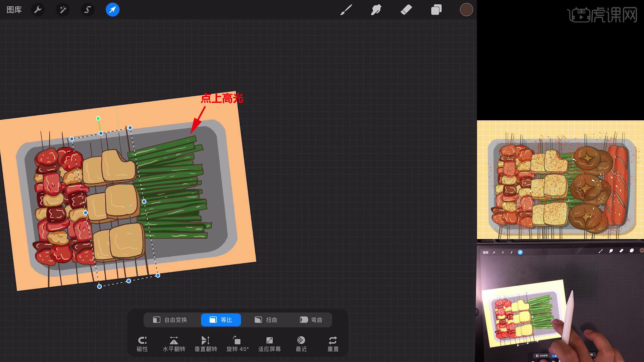The image size is (644, 362).
Task: Toggle 磁性 magnetics snapping
Action: (x=142, y=344)
